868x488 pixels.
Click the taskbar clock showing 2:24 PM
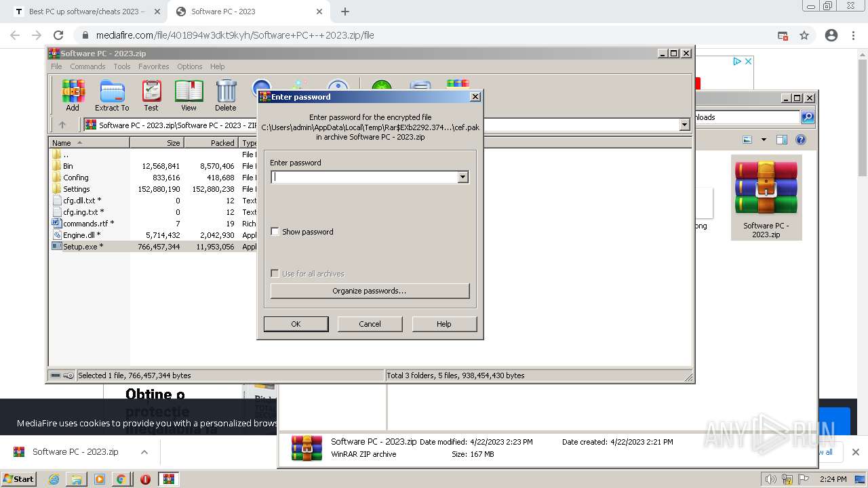tap(833, 479)
